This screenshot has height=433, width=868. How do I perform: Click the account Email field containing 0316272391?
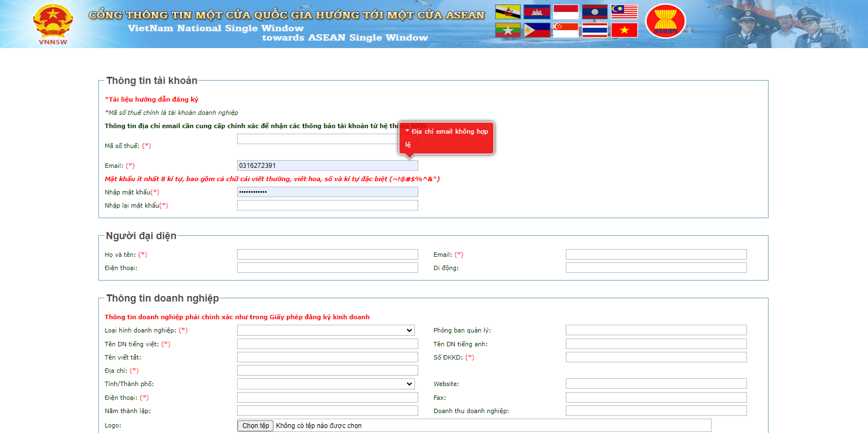click(327, 166)
